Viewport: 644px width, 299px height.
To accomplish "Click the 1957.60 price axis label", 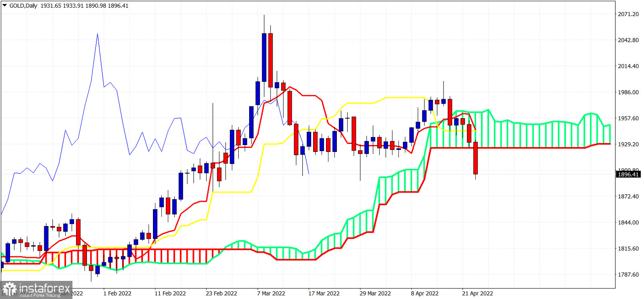I will 628,118.
